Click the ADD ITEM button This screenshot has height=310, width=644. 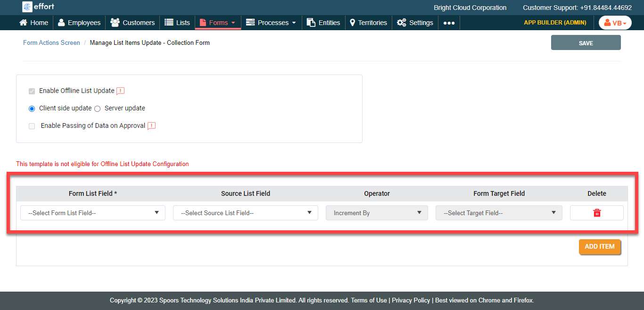(x=599, y=247)
